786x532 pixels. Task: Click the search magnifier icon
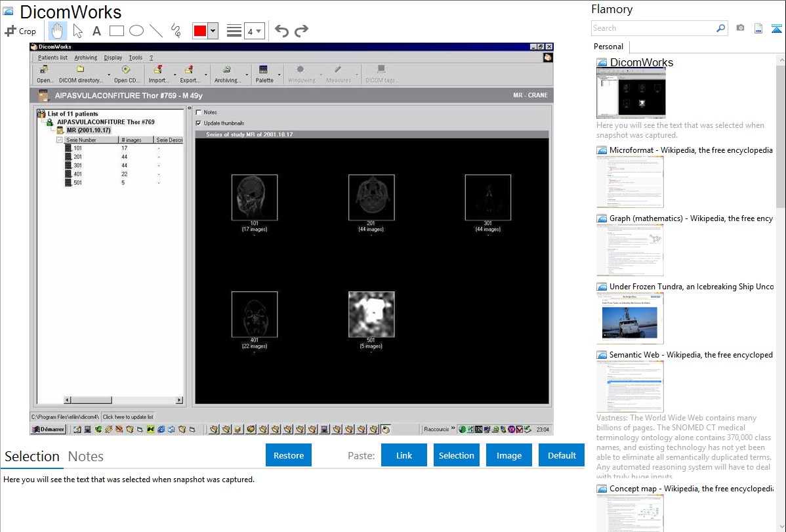coord(720,28)
